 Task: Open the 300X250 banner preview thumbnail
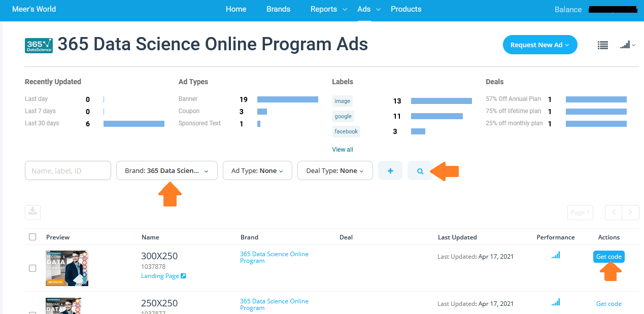[67, 268]
